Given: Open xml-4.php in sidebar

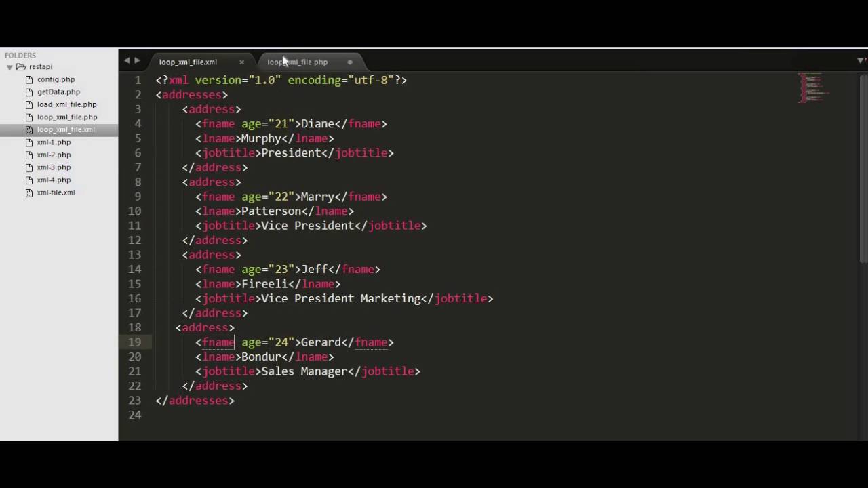Looking at the screenshot, I should [x=54, y=180].
